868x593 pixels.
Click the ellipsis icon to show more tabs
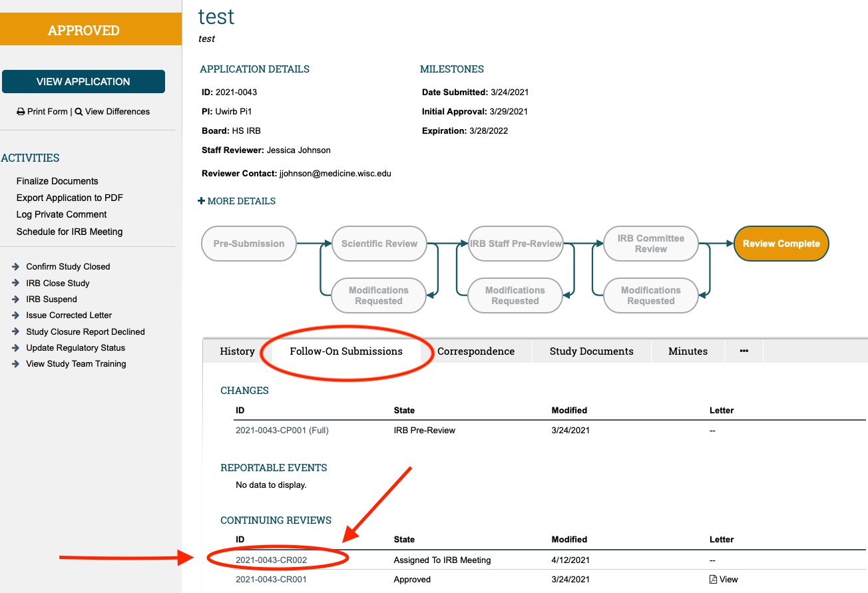click(744, 351)
